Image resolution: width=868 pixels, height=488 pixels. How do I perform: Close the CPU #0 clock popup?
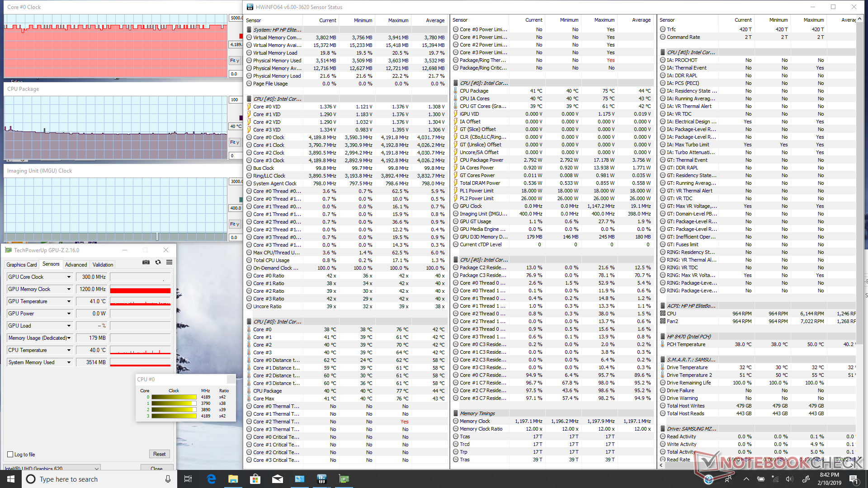[231, 379]
